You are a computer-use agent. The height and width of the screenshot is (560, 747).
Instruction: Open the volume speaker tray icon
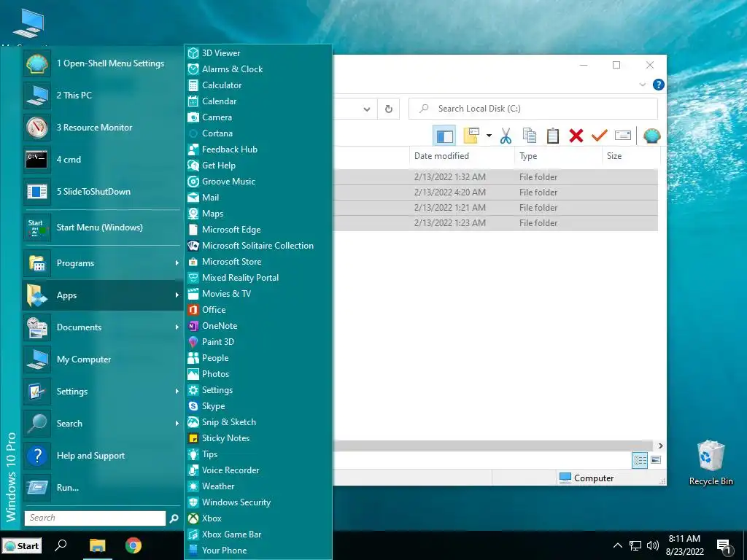point(653,545)
